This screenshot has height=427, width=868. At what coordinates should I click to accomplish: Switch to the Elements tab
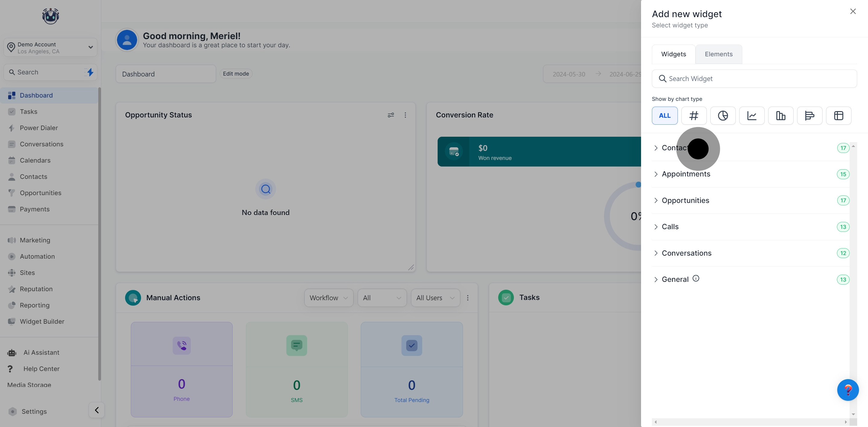[x=719, y=54]
